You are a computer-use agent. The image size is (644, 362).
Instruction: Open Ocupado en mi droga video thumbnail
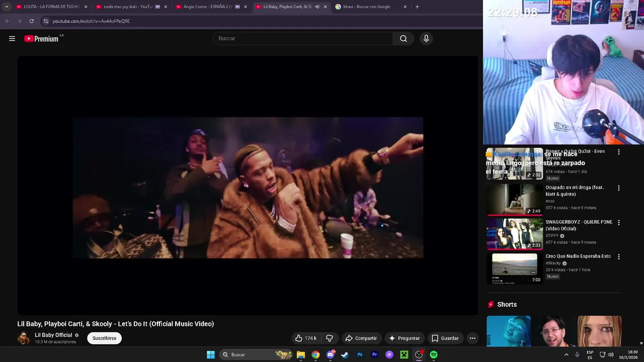[515, 200]
